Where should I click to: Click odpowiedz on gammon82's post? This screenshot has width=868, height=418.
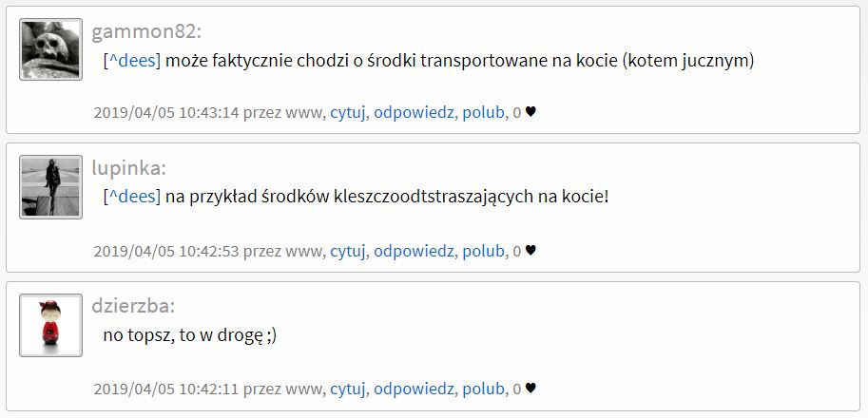pos(414,113)
